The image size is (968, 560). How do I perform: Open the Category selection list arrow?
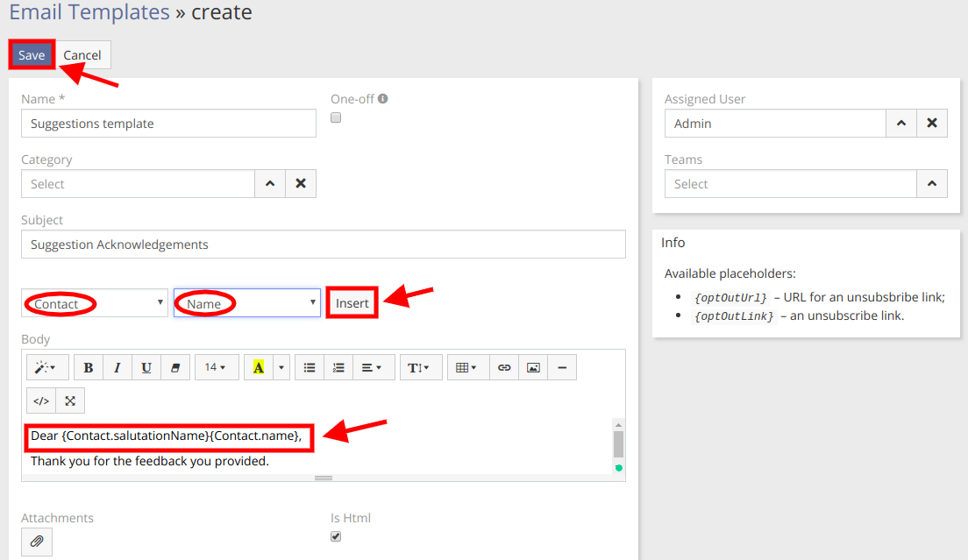[270, 184]
